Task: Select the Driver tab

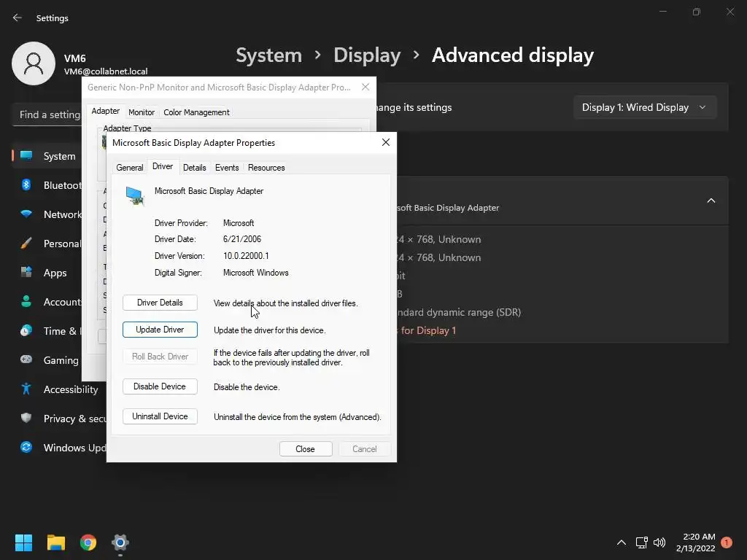Action: pos(163,166)
